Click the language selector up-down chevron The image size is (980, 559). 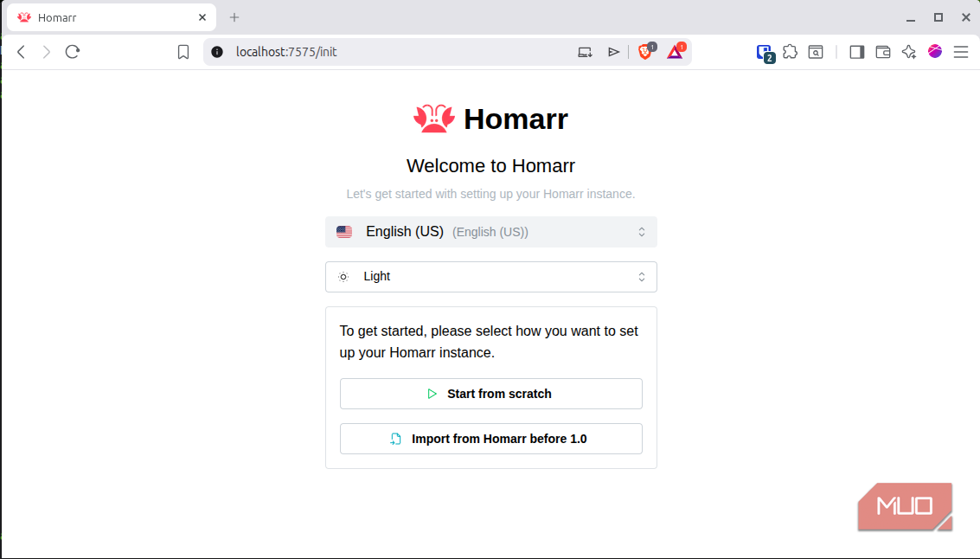click(642, 232)
